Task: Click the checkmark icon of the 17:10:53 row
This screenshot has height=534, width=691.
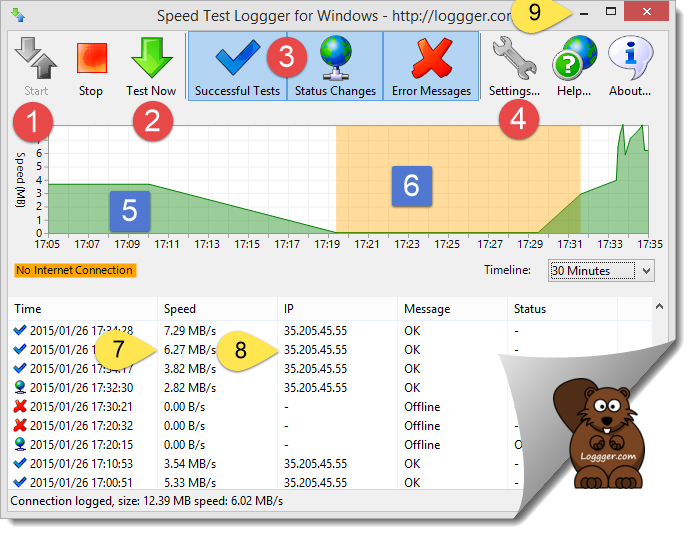Action: point(20,463)
